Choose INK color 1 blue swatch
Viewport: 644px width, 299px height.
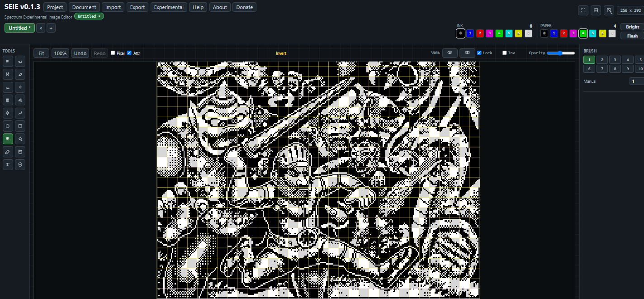[x=470, y=33]
